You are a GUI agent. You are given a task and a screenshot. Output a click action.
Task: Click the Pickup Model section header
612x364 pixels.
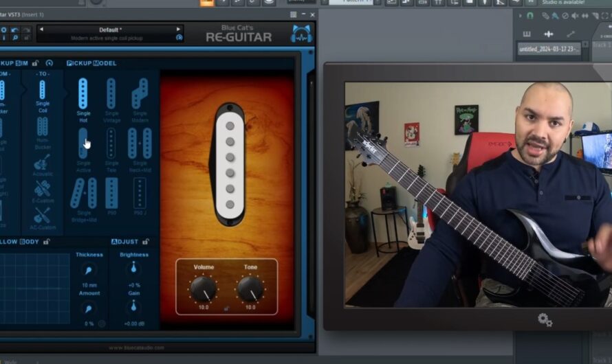(x=91, y=63)
